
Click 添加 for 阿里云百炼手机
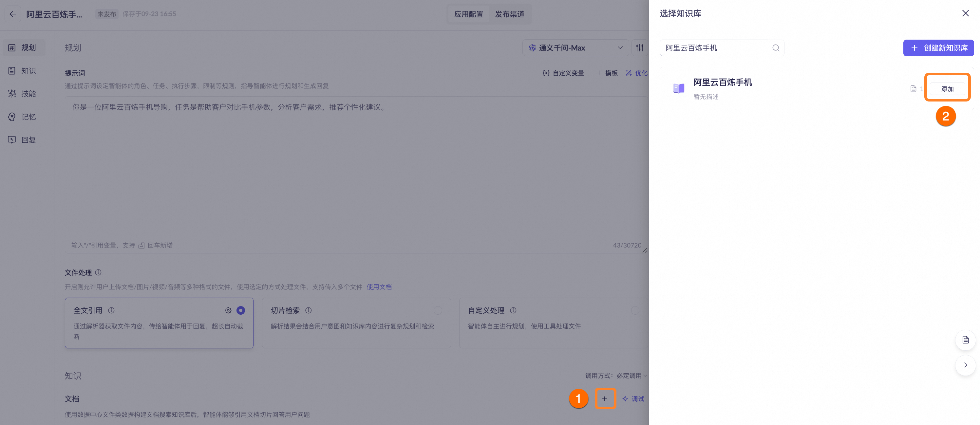(x=947, y=89)
